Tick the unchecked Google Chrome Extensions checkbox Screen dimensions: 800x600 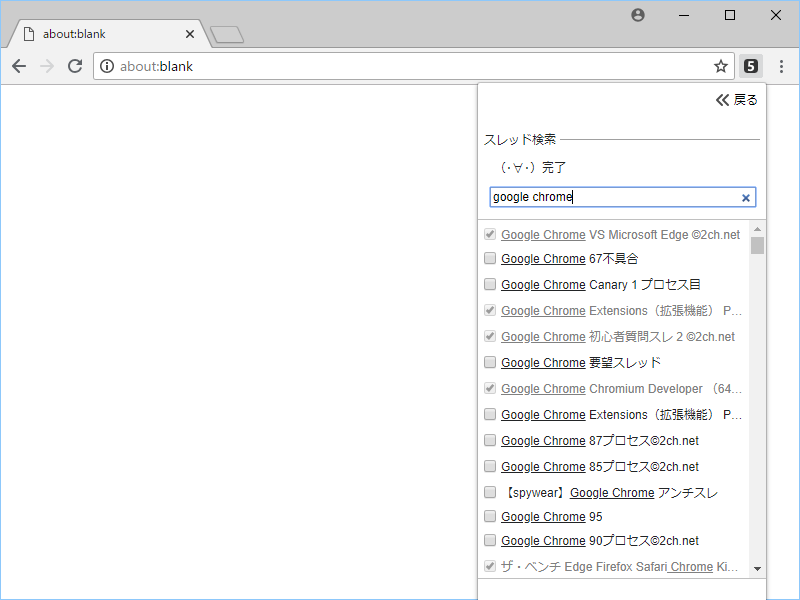click(490, 414)
